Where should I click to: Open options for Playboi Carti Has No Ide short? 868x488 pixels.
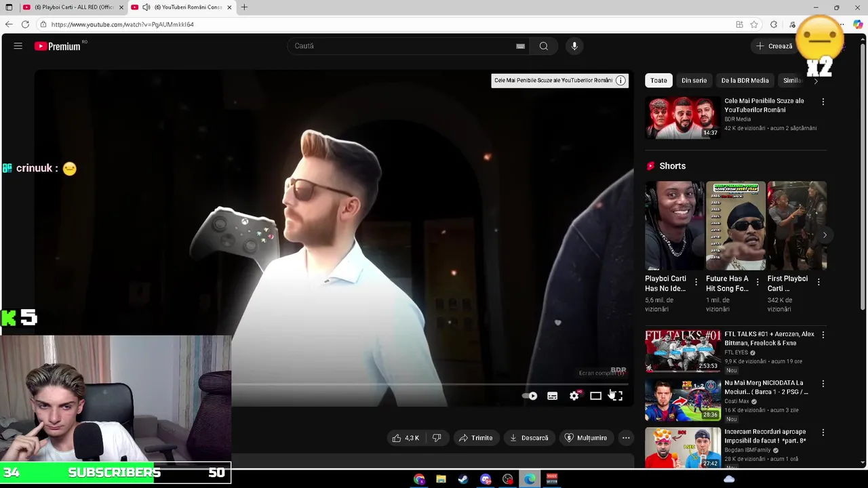tap(696, 282)
